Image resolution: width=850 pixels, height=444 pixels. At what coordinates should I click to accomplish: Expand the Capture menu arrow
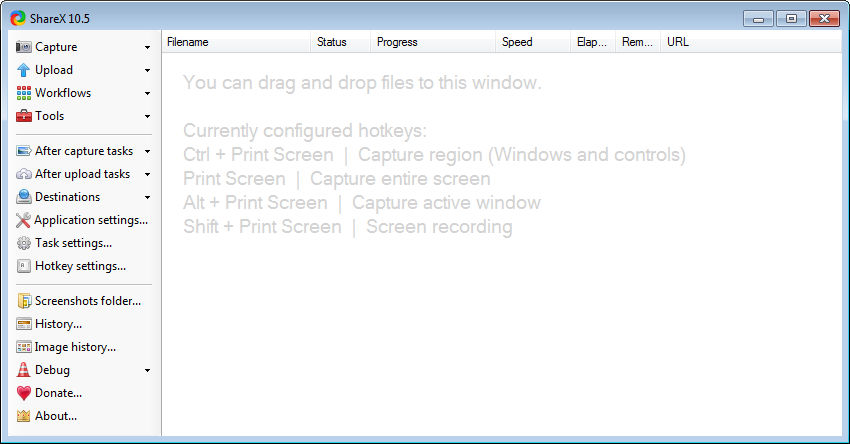pyautogui.click(x=147, y=48)
